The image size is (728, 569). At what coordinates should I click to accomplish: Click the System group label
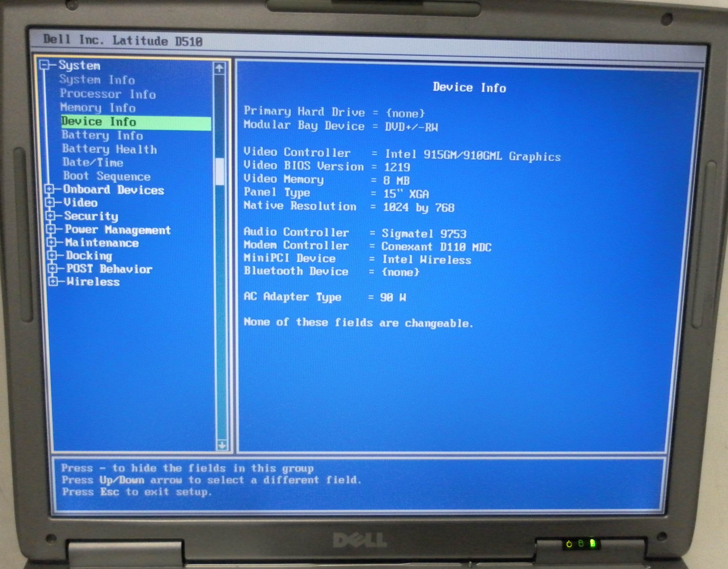coord(79,65)
